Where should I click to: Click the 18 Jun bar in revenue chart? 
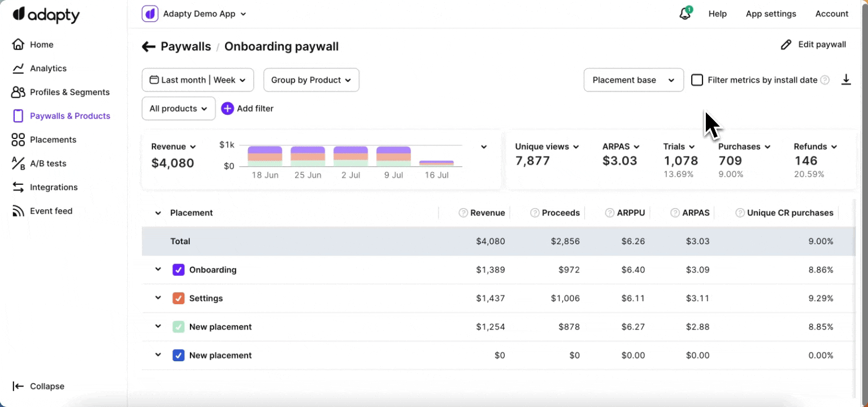[x=265, y=156]
